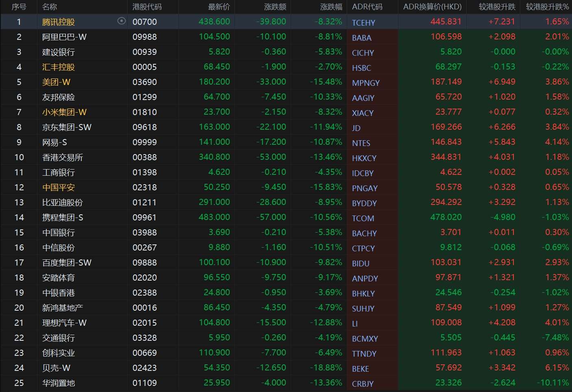
Task: Click the BYDDY ADR code
Action: pos(364,203)
